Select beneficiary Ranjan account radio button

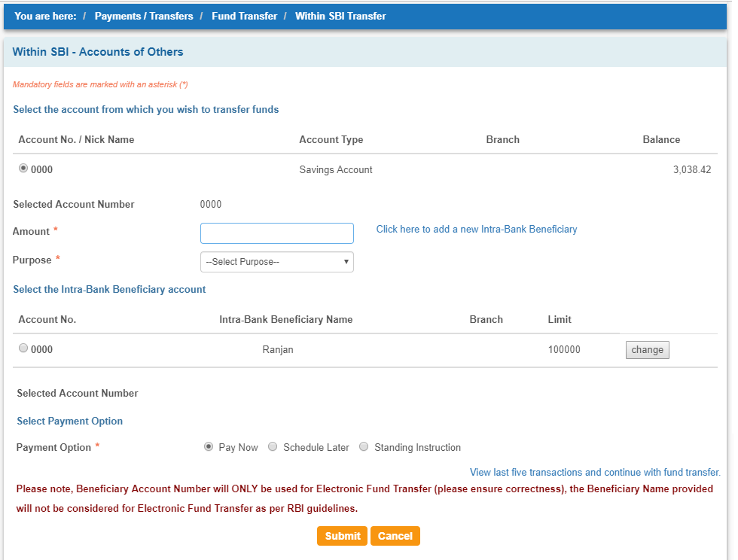(23, 348)
